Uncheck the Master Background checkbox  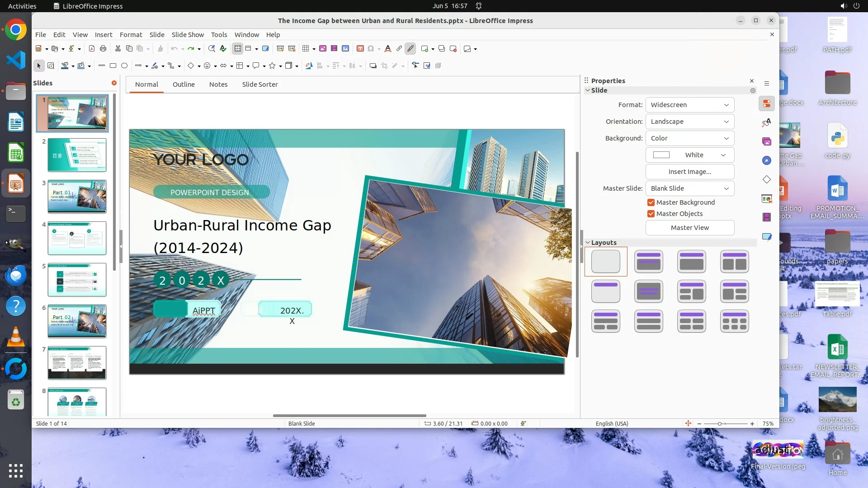coord(651,202)
